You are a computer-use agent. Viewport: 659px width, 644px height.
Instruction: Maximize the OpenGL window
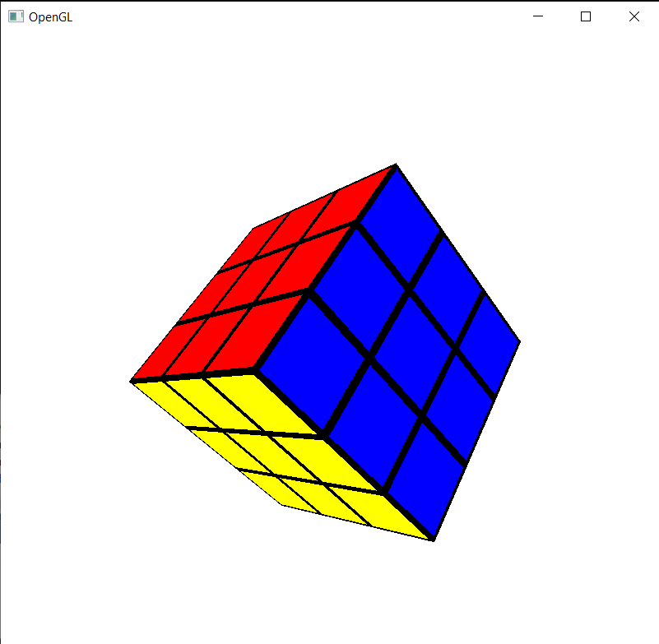tap(586, 16)
